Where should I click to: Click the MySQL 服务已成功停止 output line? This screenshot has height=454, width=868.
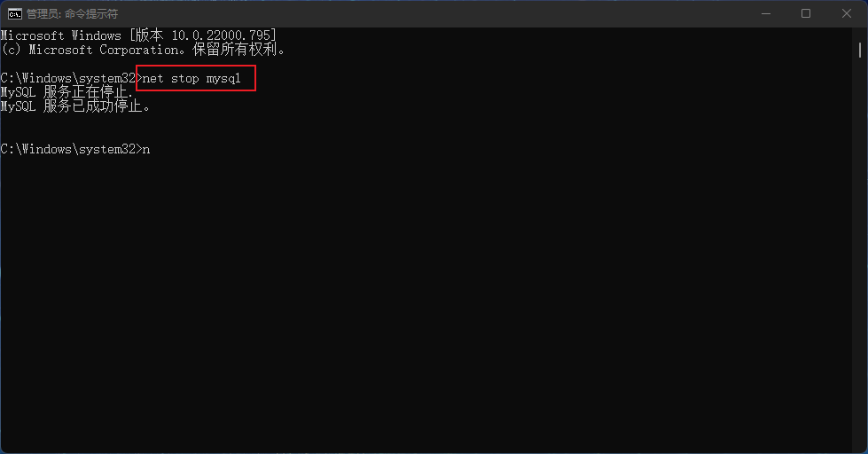pyautogui.click(x=75, y=106)
